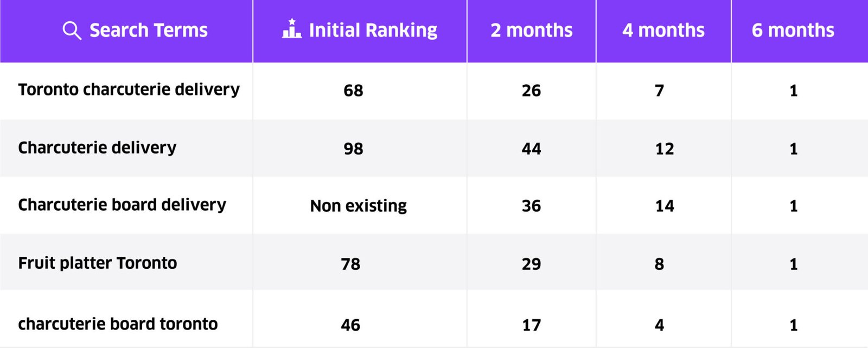Select the Search Terms column header

(148, 30)
